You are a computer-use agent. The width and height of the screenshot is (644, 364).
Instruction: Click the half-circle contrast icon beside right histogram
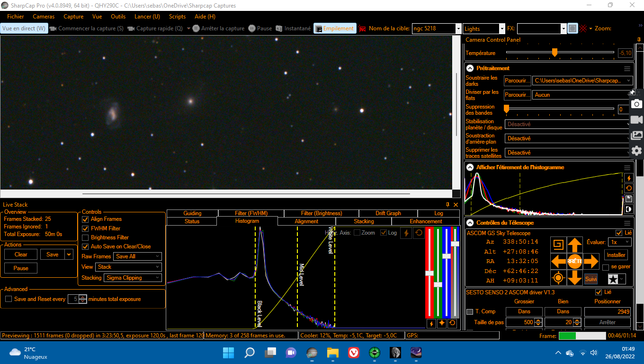629,209
